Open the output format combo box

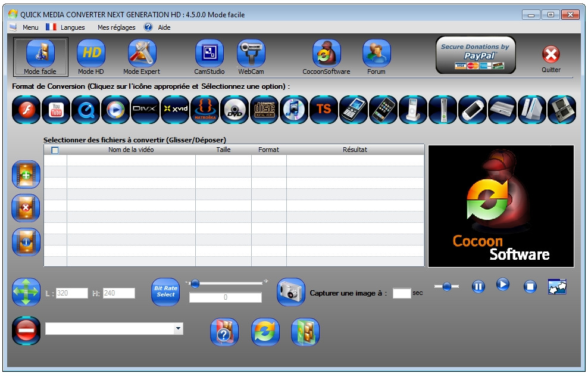tap(179, 328)
